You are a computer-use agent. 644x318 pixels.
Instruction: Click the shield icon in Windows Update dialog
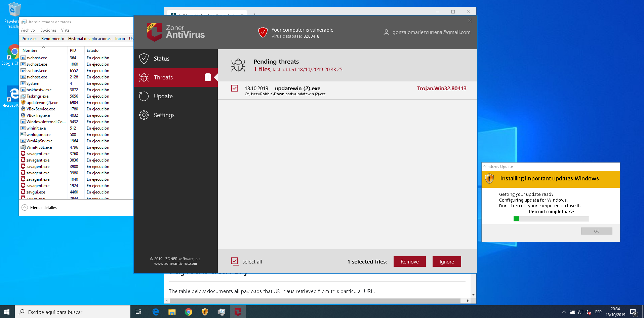coord(489,178)
